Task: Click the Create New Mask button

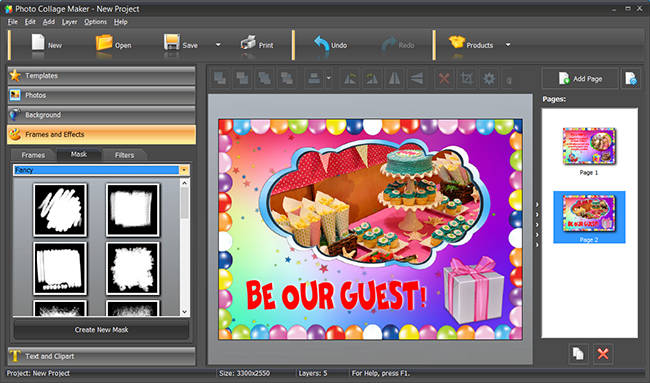Action: click(x=102, y=330)
